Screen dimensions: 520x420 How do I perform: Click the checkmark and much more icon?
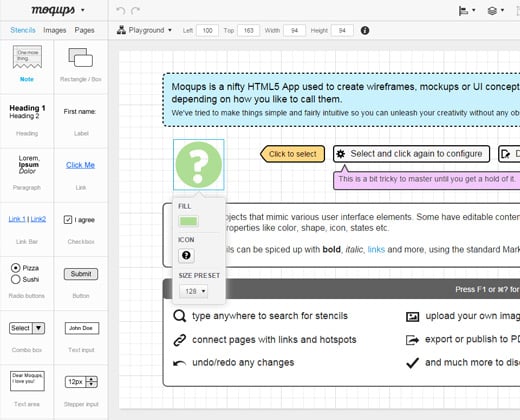click(413, 362)
